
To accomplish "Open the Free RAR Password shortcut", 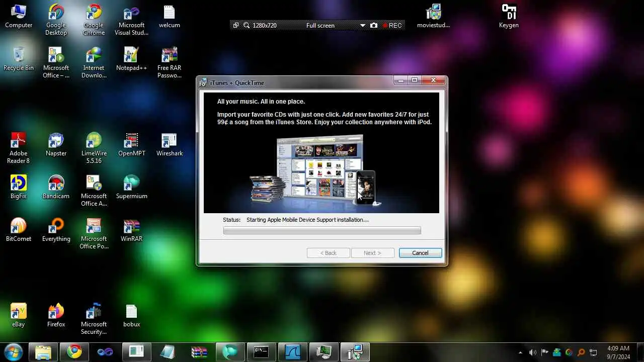I will [169, 63].
